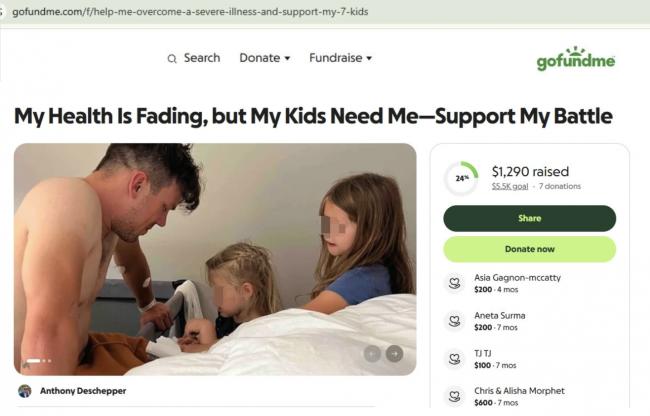650x416 pixels.
Task: Go to next photo with right arrow
Action: 394,353
